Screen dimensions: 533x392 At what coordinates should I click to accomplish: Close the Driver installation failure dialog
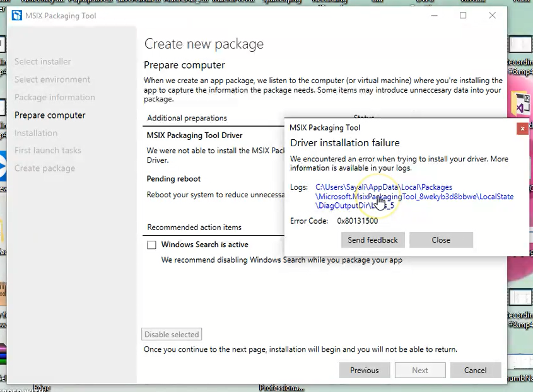tap(441, 240)
